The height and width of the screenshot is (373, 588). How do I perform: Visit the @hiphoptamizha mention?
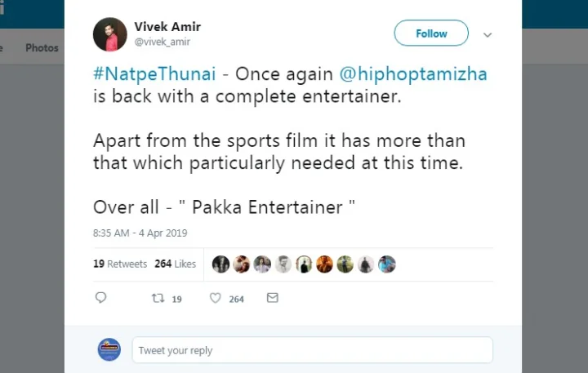pyautogui.click(x=413, y=73)
